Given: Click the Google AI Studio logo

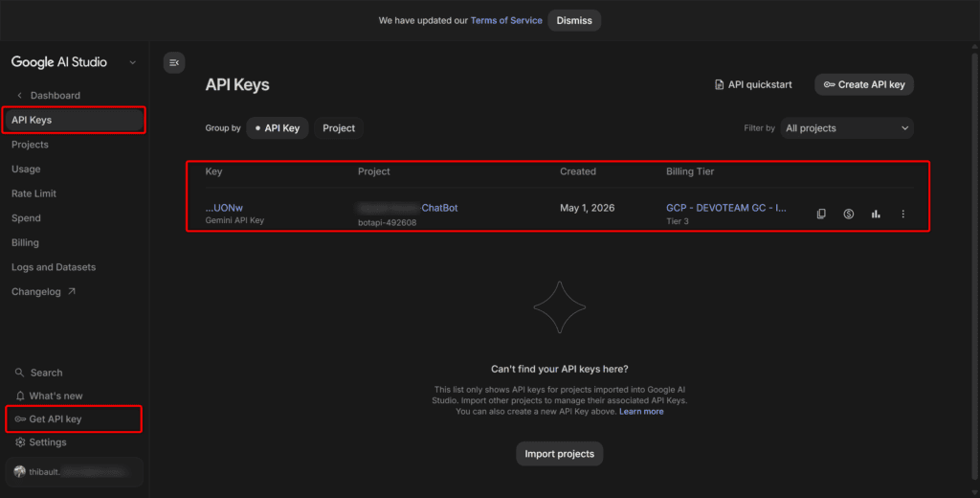Looking at the screenshot, I should coord(59,62).
